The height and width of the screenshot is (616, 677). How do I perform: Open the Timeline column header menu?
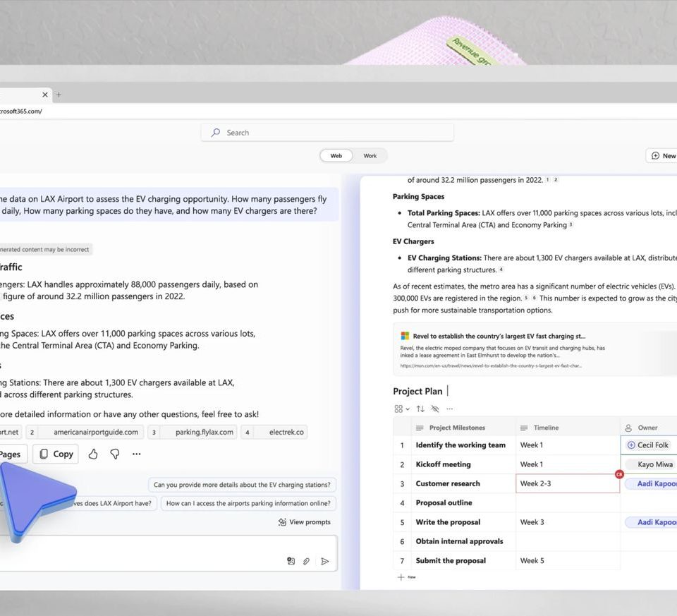click(546, 428)
